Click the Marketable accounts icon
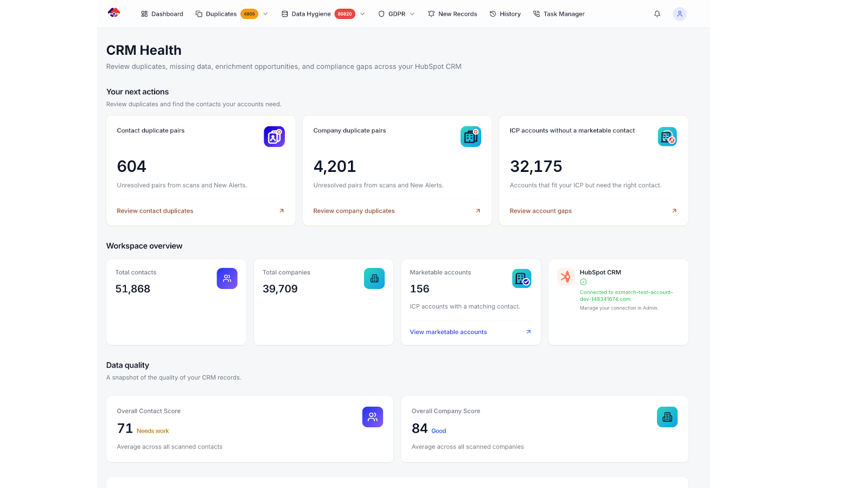The height and width of the screenshot is (488, 868). [x=522, y=279]
